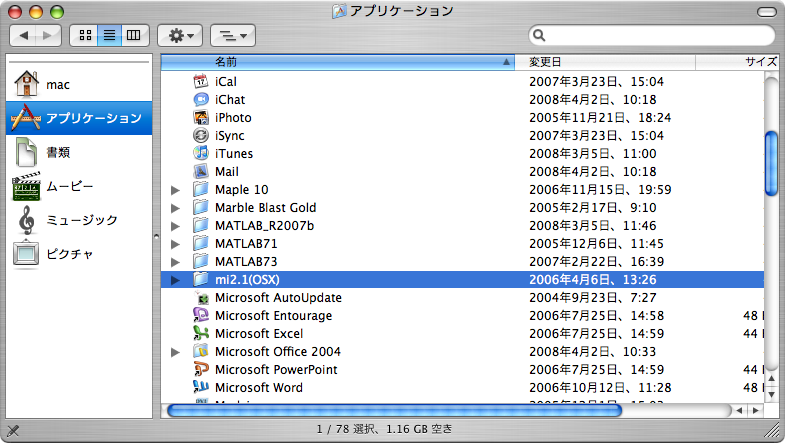
Task: Go forward with the right arrow button
Action: [48, 35]
